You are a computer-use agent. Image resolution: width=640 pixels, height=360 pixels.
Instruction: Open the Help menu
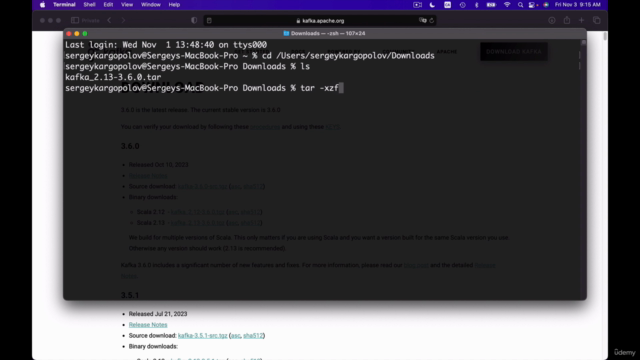coord(174,5)
